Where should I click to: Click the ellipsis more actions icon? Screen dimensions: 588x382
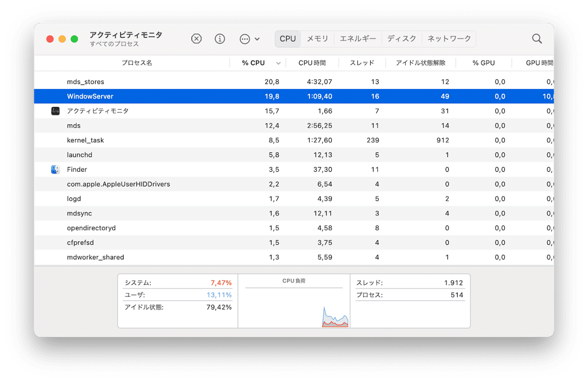click(x=245, y=39)
